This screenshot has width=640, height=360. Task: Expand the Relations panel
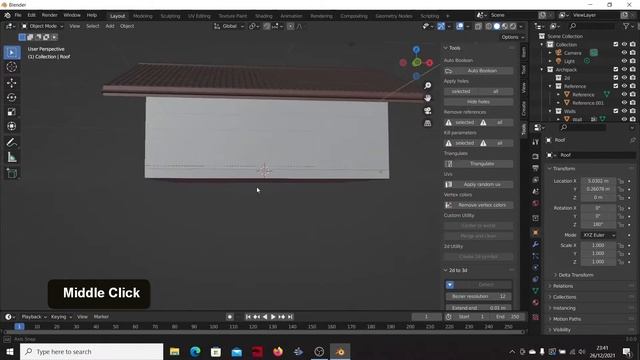(562, 286)
